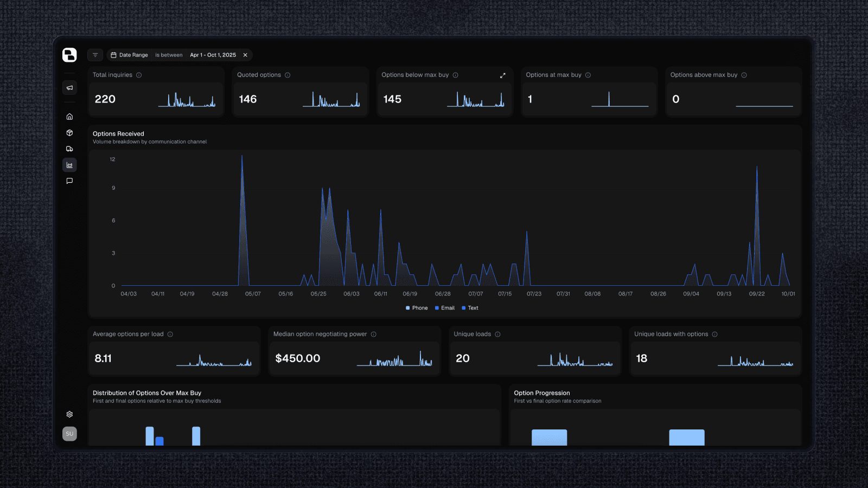868x488 pixels.
Task: Click the $450.00 median value
Action: coord(298,358)
